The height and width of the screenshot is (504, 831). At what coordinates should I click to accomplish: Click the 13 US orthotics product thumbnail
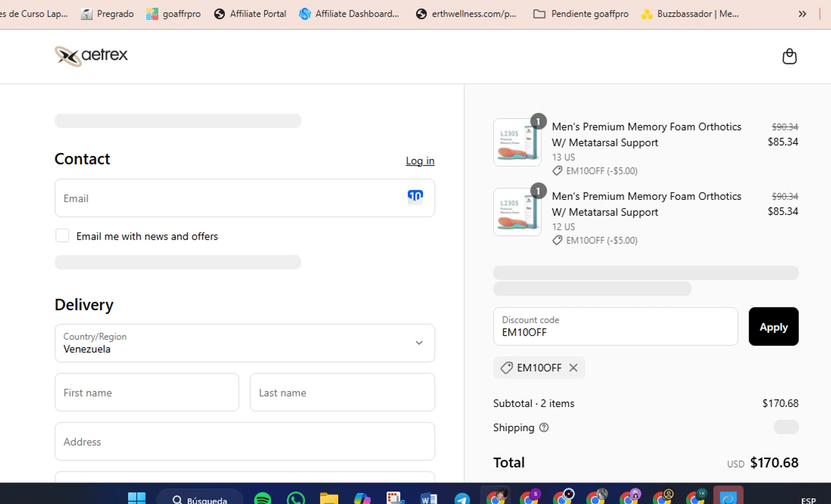517,142
